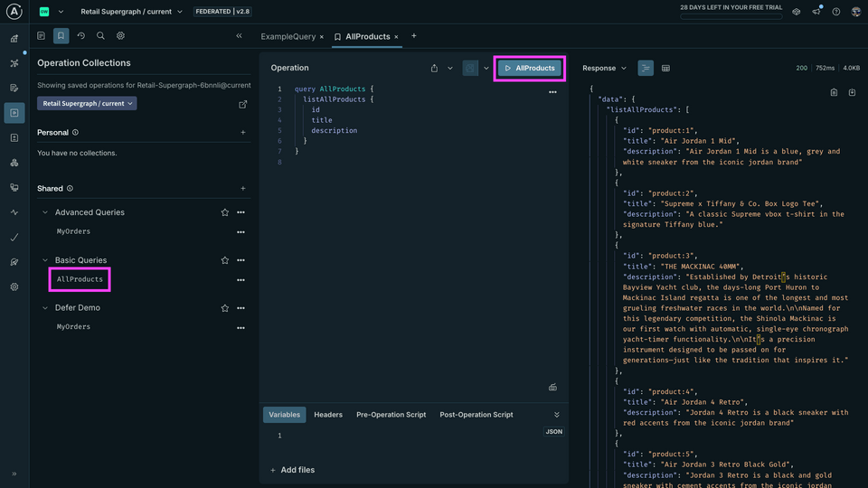The width and height of the screenshot is (868, 488).
Task: Open the Pre-Operation Script tab
Action: [392, 415]
